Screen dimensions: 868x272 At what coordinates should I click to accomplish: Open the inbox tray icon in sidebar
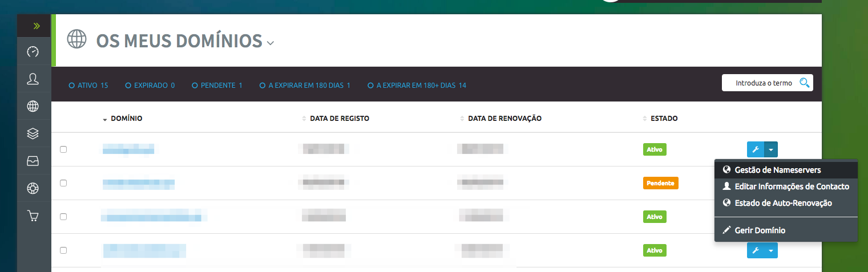pyautogui.click(x=33, y=161)
